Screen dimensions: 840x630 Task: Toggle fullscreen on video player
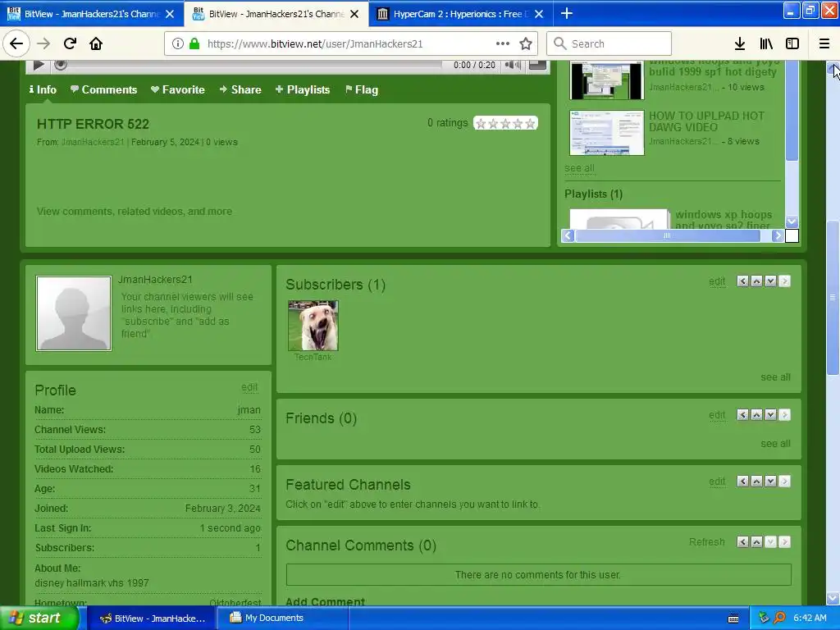(537, 65)
